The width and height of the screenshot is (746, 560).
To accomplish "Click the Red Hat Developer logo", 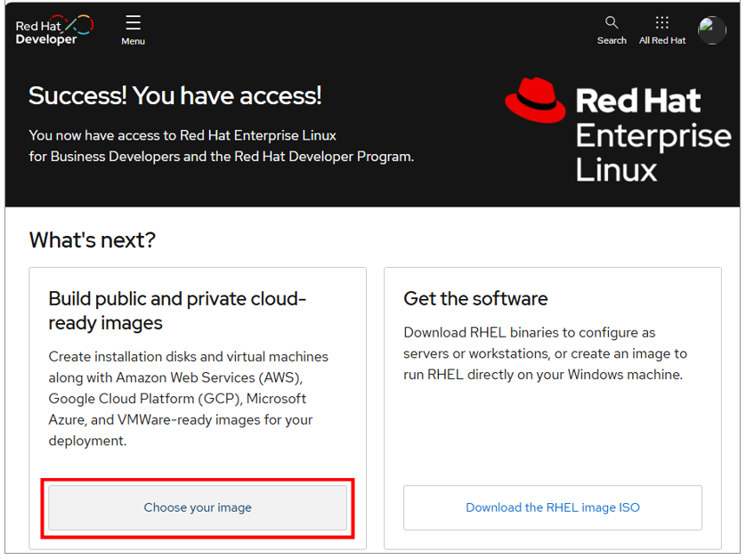I will pyautogui.click(x=53, y=29).
